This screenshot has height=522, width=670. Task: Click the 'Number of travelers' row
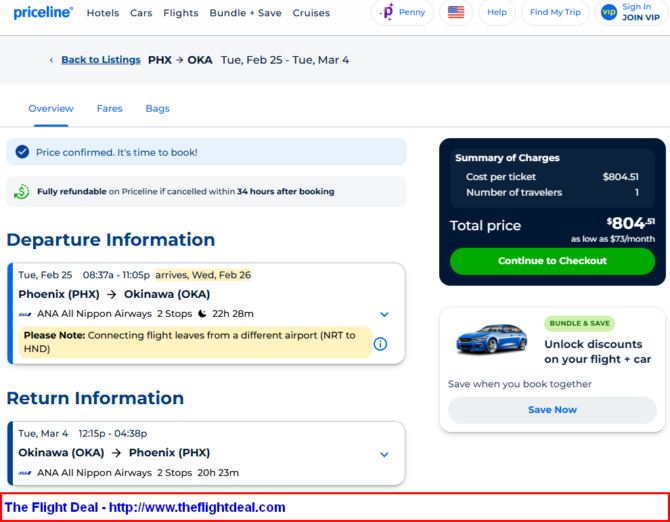(552, 193)
